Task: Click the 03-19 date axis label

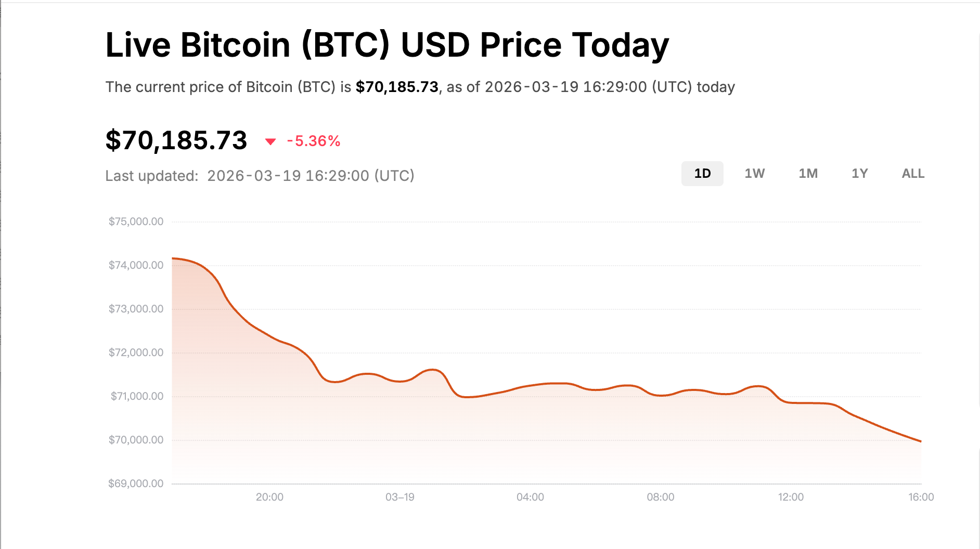Action: tap(399, 497)
